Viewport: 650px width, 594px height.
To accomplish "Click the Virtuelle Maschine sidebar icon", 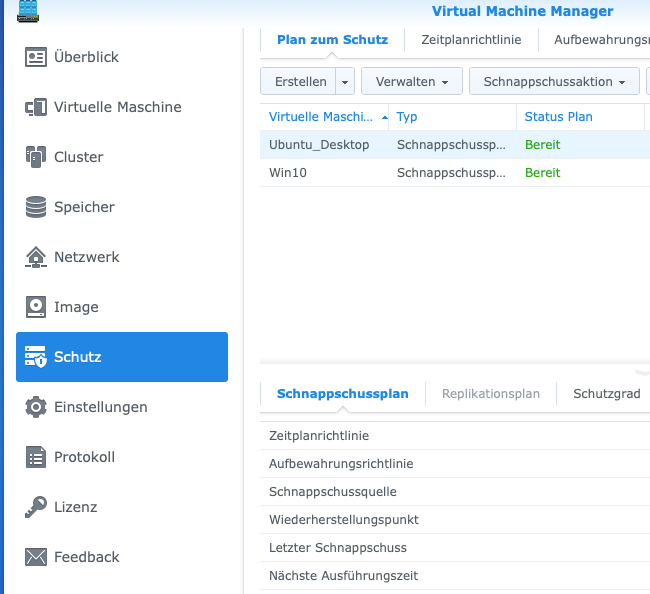I will [x=36, y=107].
